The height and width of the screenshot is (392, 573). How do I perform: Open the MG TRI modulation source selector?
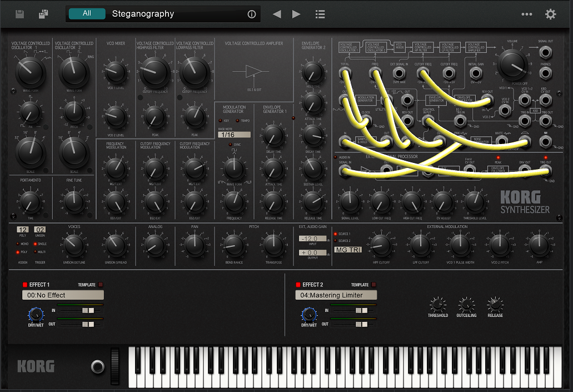pos(348,250)
